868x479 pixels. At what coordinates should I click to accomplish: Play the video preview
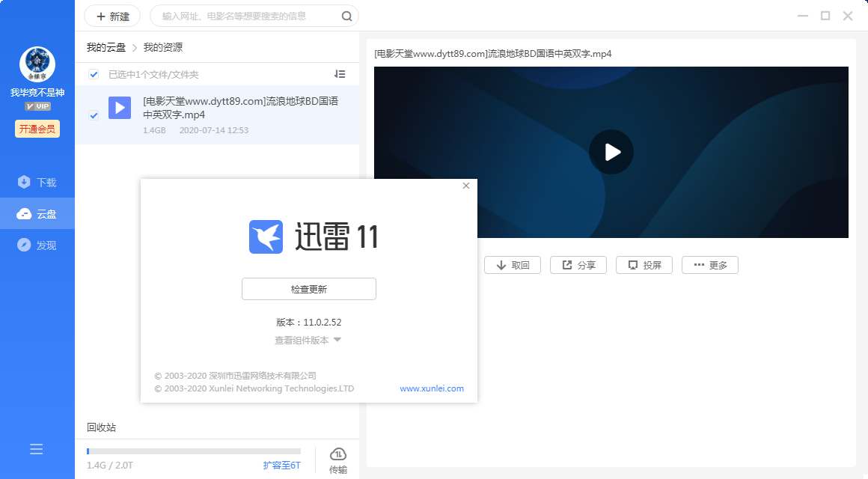pos(611,152)
